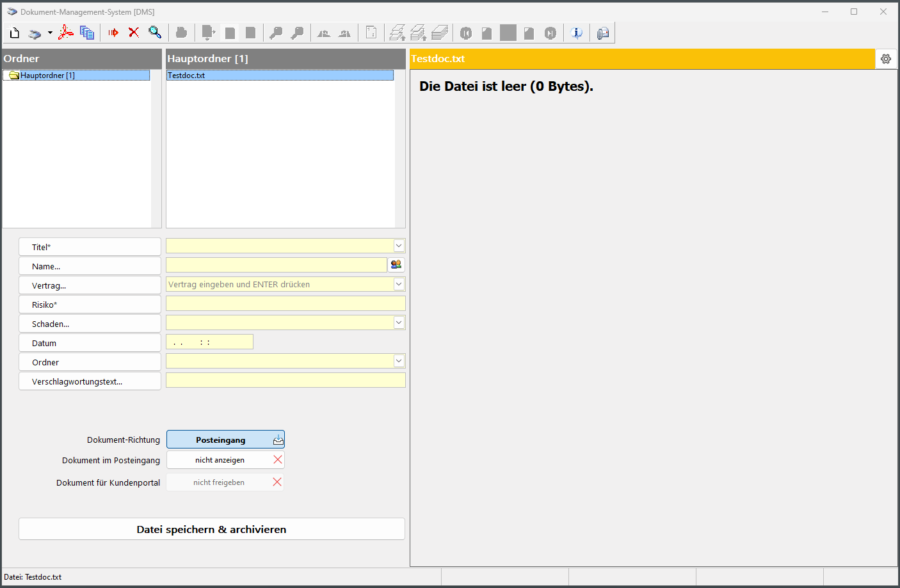This screenshot has height=588, width=900.
Task: Select Hauptordner [1] in folder tree
Action: pyautogui.click(x=47, y=75)
